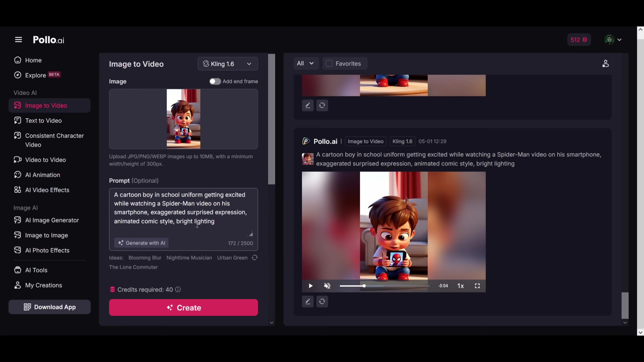Click the uploaded cartoon boy image

[x=184, y=119]
